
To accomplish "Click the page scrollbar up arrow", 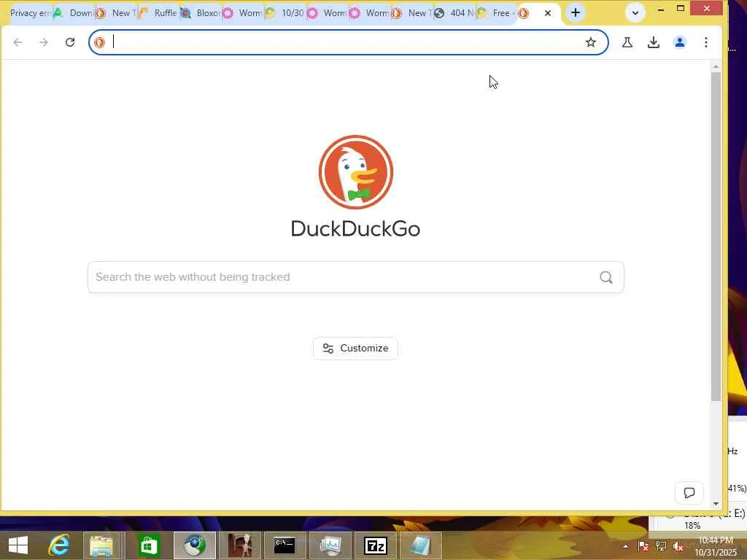I will click(716, 67).
